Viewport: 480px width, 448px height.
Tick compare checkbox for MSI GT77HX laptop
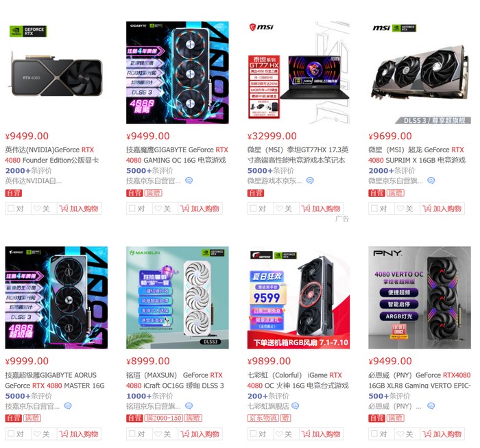pos(253,209)
